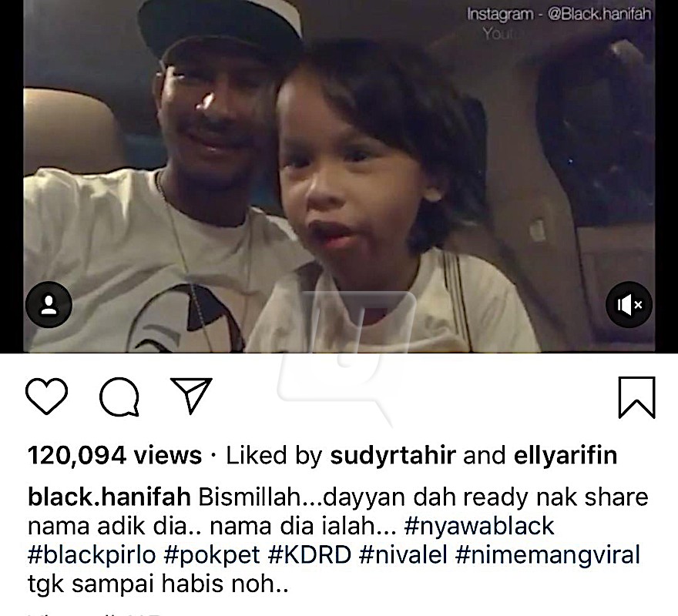Tap the #KDRD hashtag
The width and height of the screenshot is (678, 616).
click(310, 554)
